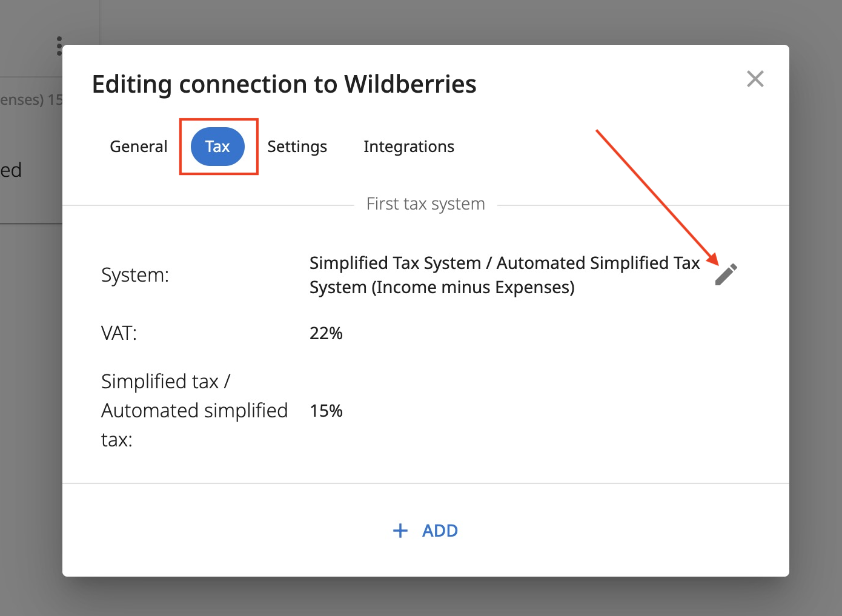Viewport: 842px width, 616px height.
Task: Click the pencil edit icon for tax system
Action: pyautogui.click(x=726, y=274)
